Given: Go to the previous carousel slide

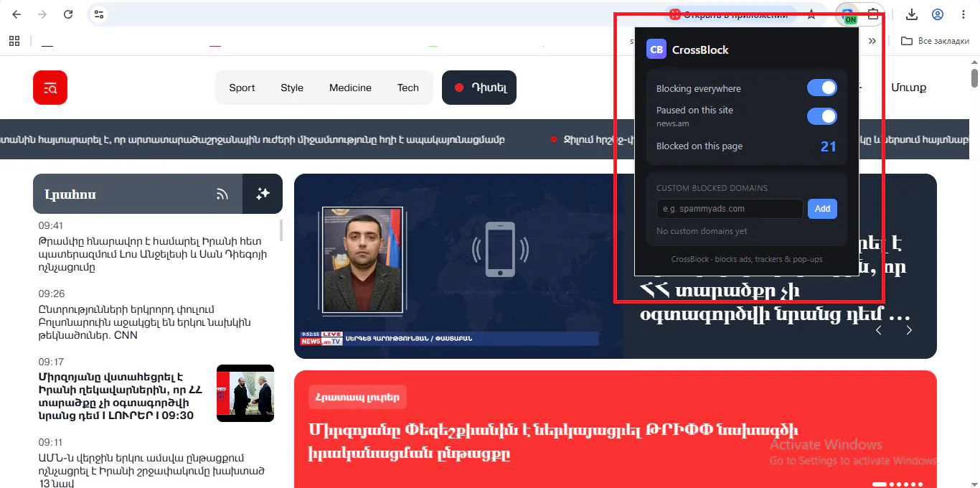Looking at the screenshot, I should pos(879,330).
